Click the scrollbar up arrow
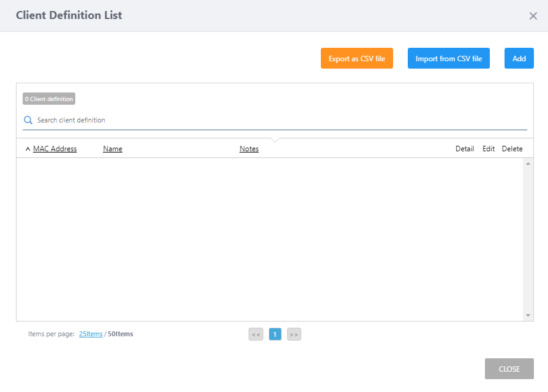Image resolution: width=548 pixels, height=392 pixels. (x=528, y=164)
